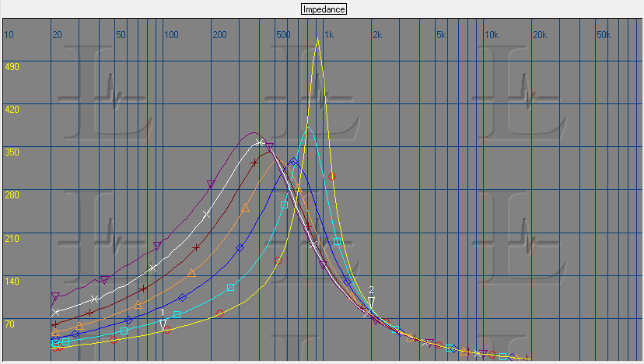Click the 100 frequency axis label
Screen dimensions: 644x364
pyautogui.click(x=171, y=35)
